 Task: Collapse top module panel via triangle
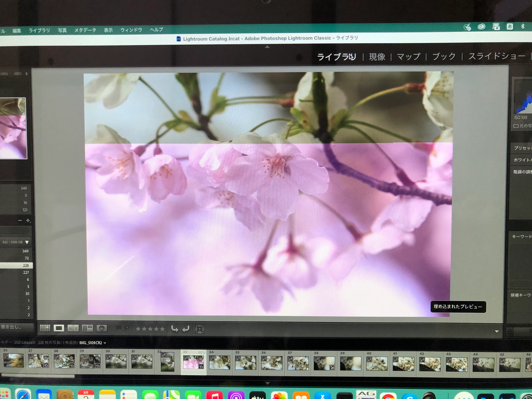point(267,47)
